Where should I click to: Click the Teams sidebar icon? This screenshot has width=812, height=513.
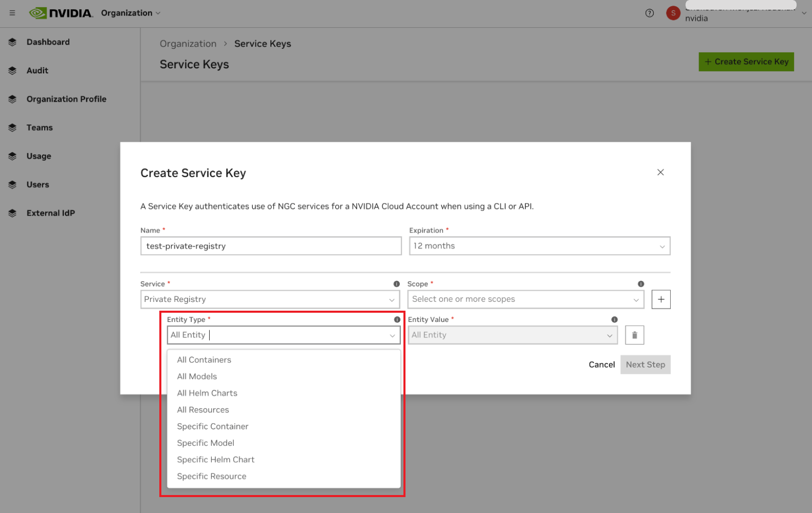pos(12,127)
